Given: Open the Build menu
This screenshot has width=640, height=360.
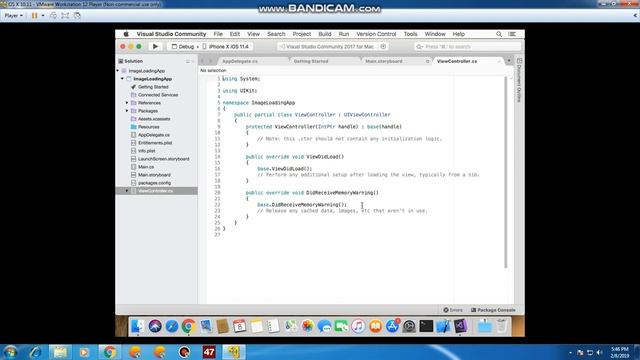Looking at the screenshot, I should [x=325, y=34].
